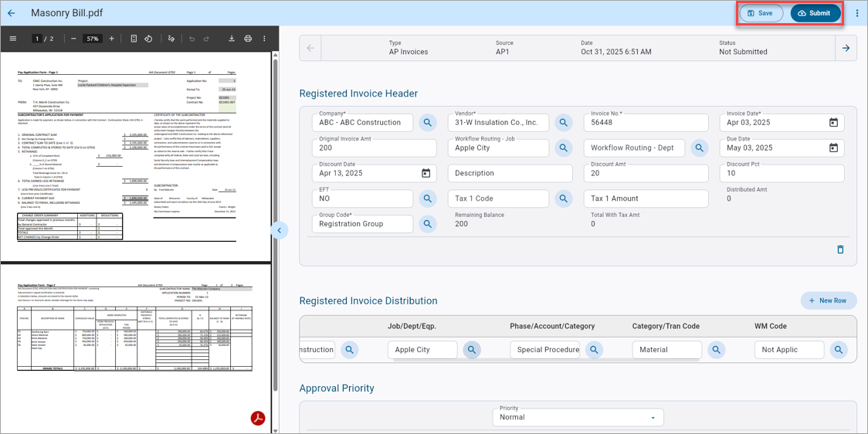
Task: Zoom in with the PDF plus icon
Action: (x=112, y=39)
